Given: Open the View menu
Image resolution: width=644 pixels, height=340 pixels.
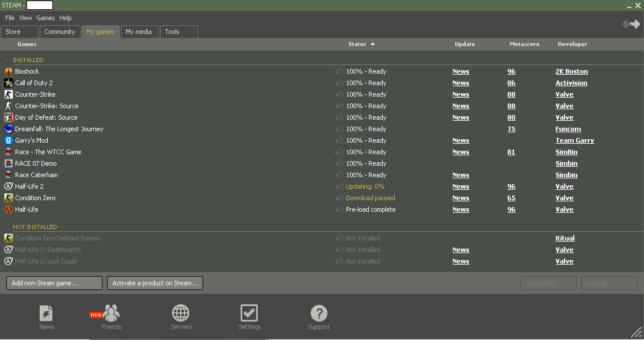Looking at the screenshot, I should pos(25,18).
